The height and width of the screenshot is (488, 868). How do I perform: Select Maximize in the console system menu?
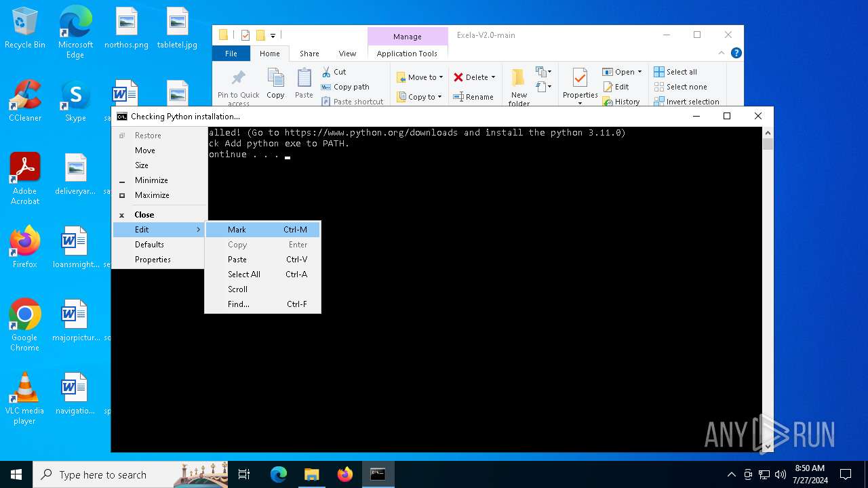159,195
